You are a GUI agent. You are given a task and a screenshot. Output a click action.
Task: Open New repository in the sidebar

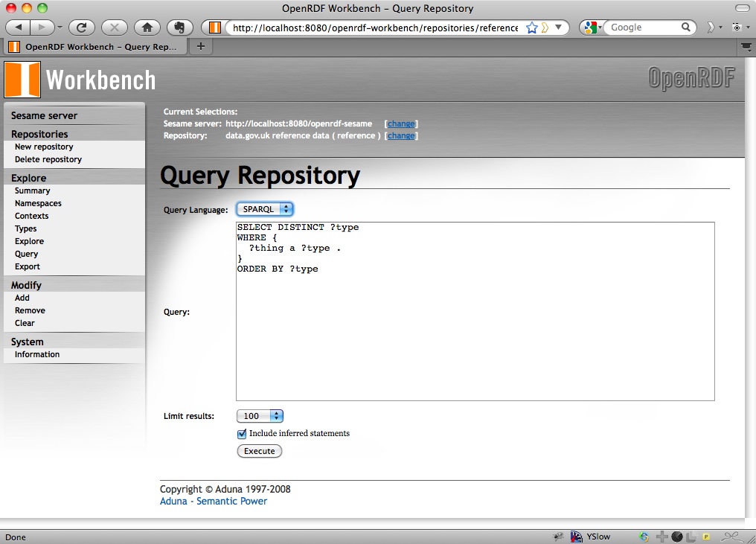point(44,147)
